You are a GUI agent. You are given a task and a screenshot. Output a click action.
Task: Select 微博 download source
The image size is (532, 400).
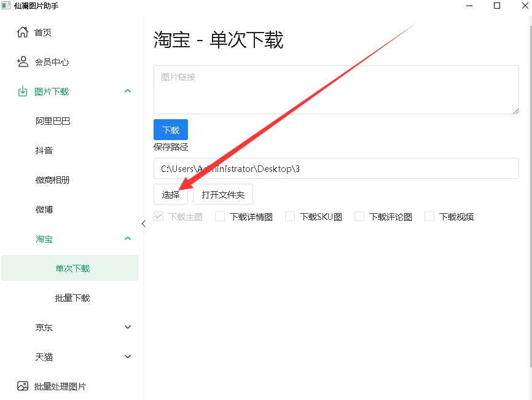[x=44, y=210]
